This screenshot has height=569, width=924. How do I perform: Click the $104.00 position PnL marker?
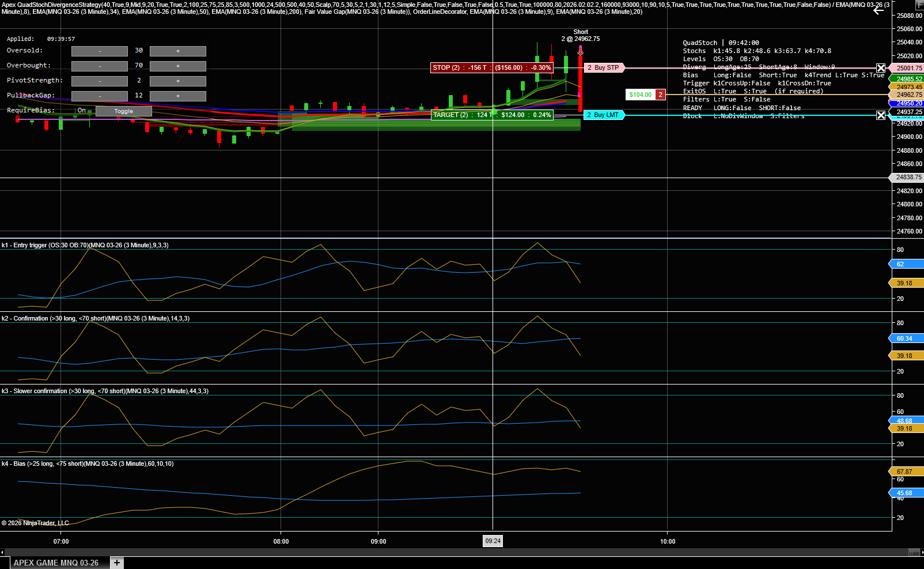click(641, 95)
